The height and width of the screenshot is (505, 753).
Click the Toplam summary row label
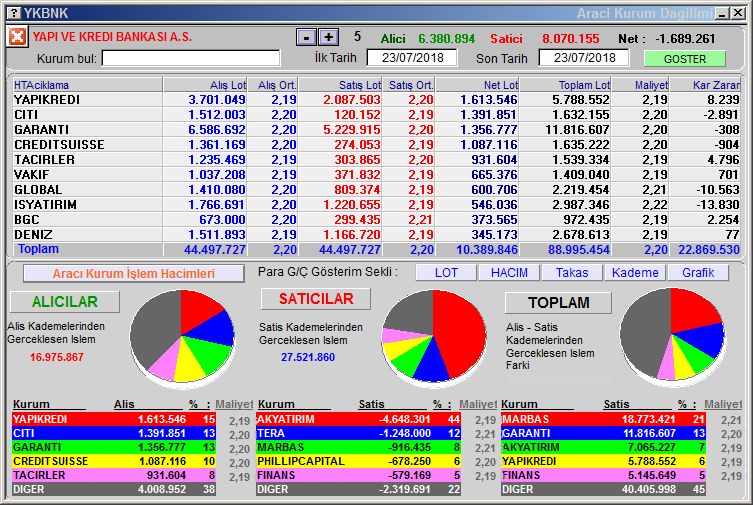tap(38, 249)
